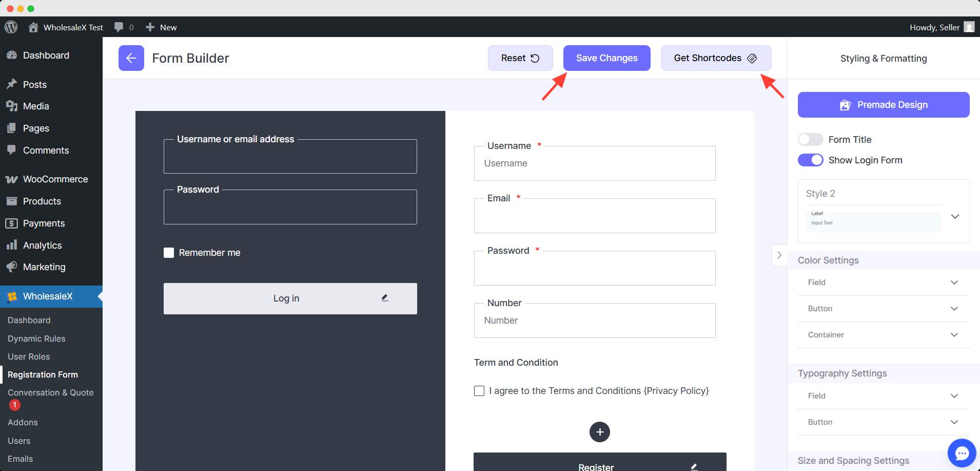The width and height of the screenshot is (980, 471).
Task: Turn off Show Login Form toggle
Action: click(x=810, y=160)
